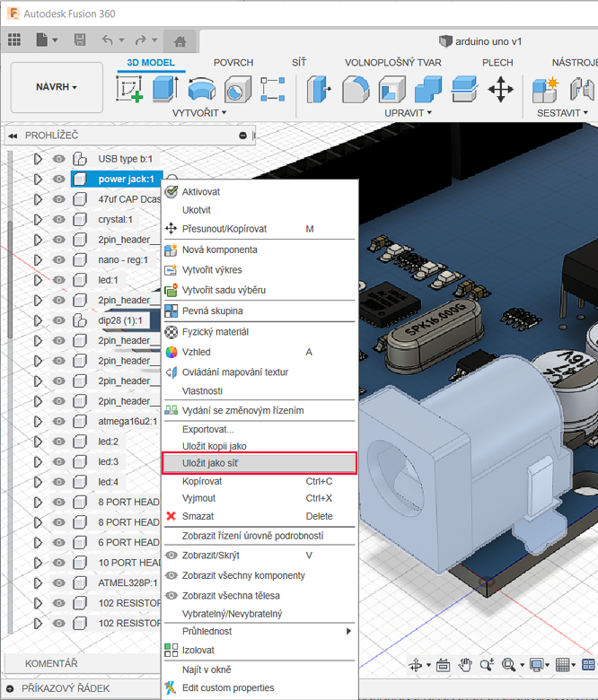Viewport: 598px width, 700px height.
Task: Click the browser panel round options button
Action: tap(243, 136)
